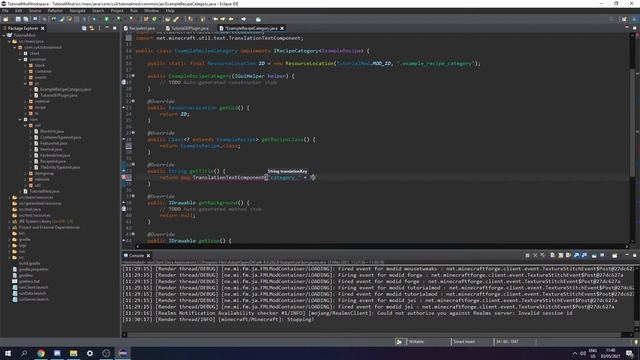Click the Eclipse icon in the taskbar
640x360 pixels.
pyautogui.click(x=123, y=353)
